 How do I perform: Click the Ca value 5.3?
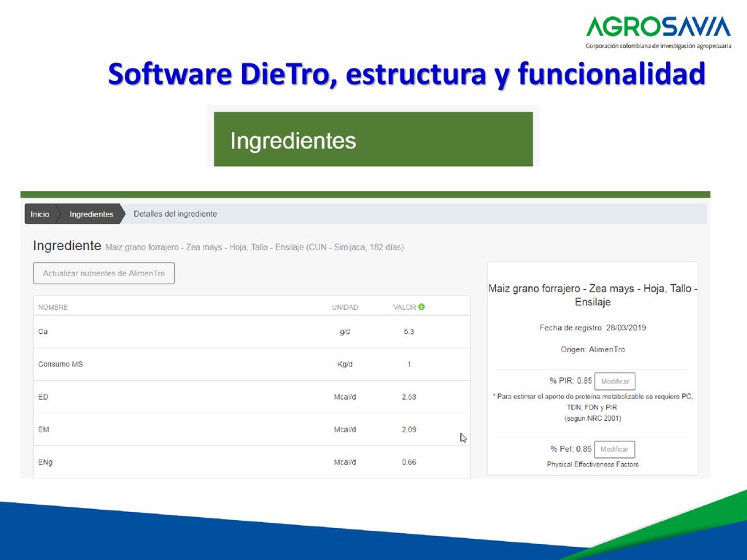(409, 332)
